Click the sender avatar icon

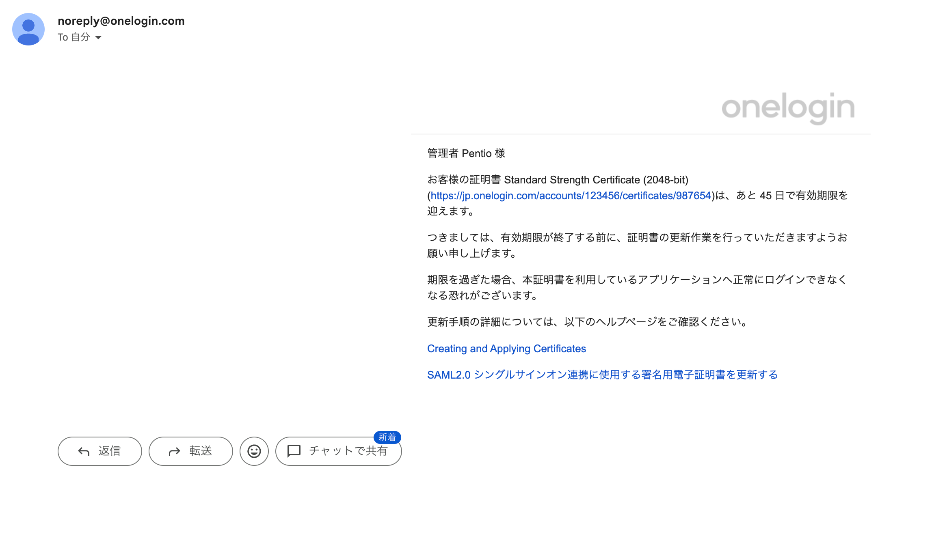tap(28, 29)
